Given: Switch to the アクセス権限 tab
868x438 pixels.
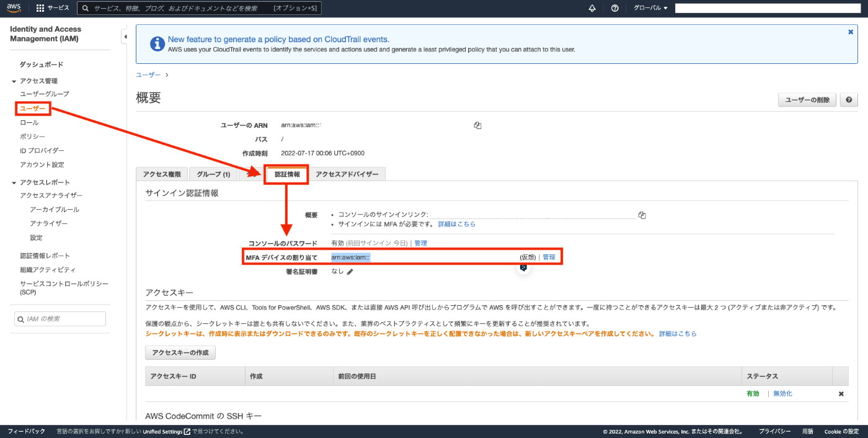Looking at the screenshot, I should (162, 174).
